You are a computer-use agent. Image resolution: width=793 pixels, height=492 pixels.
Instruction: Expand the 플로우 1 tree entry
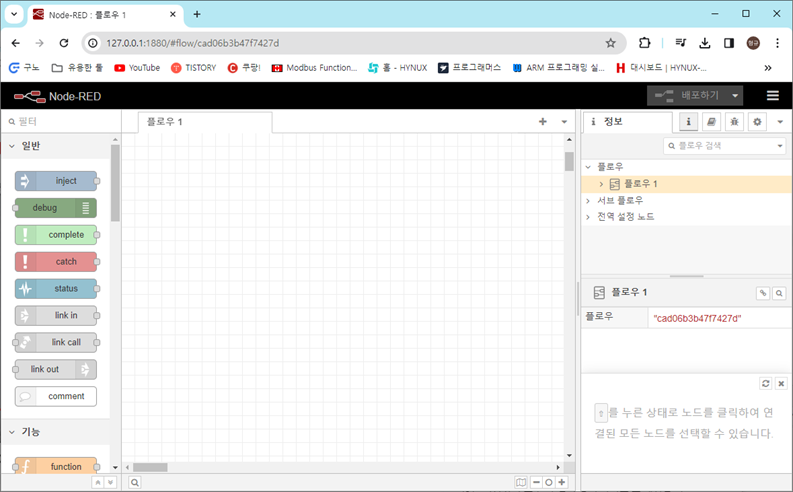point(601,184)
